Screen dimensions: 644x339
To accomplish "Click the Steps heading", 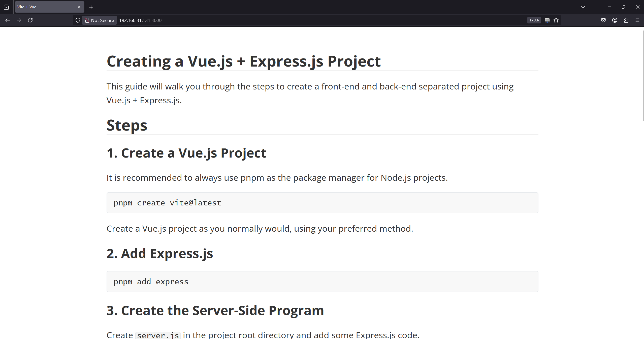I will point(127,125).
